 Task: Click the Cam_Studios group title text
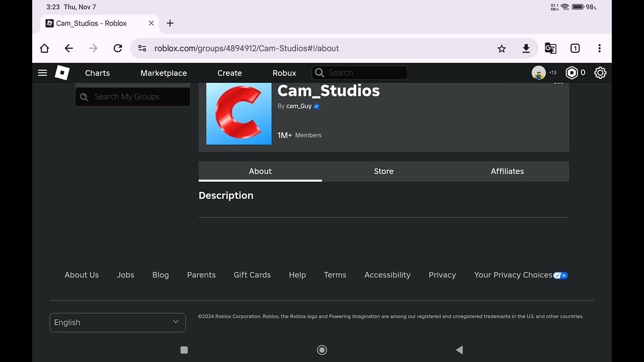pos(329,90)
